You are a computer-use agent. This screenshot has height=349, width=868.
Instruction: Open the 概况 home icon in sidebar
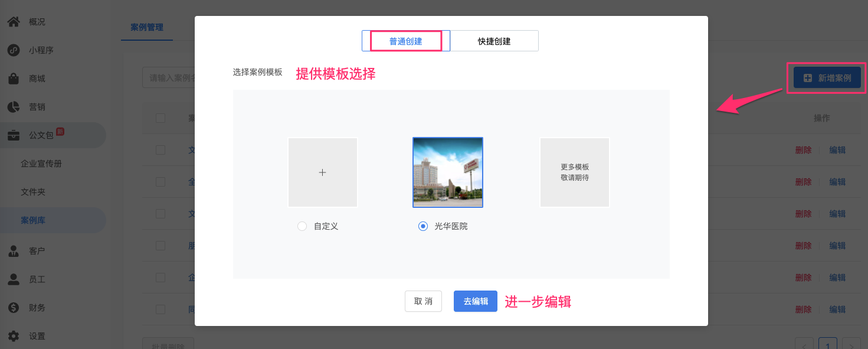pyautogui.click(x=14, y=22)
